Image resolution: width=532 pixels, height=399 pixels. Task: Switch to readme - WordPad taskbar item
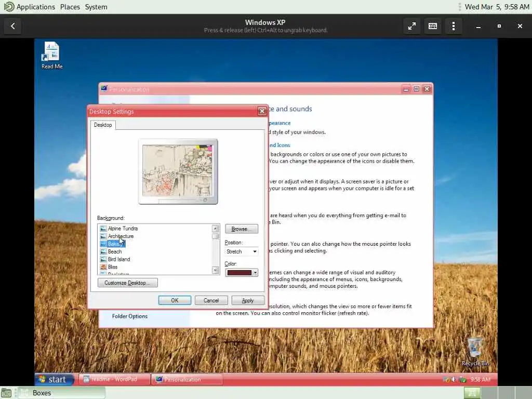coord(114,379)
